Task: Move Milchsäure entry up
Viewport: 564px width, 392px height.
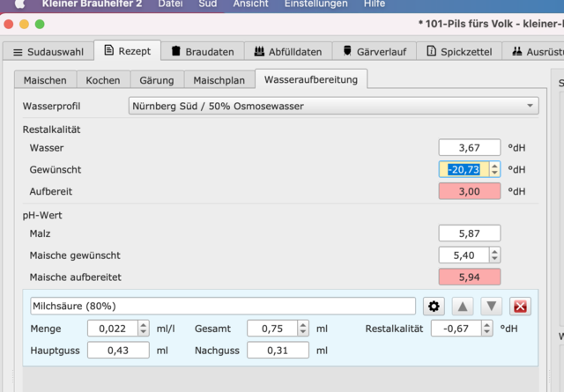Action: 463,307
